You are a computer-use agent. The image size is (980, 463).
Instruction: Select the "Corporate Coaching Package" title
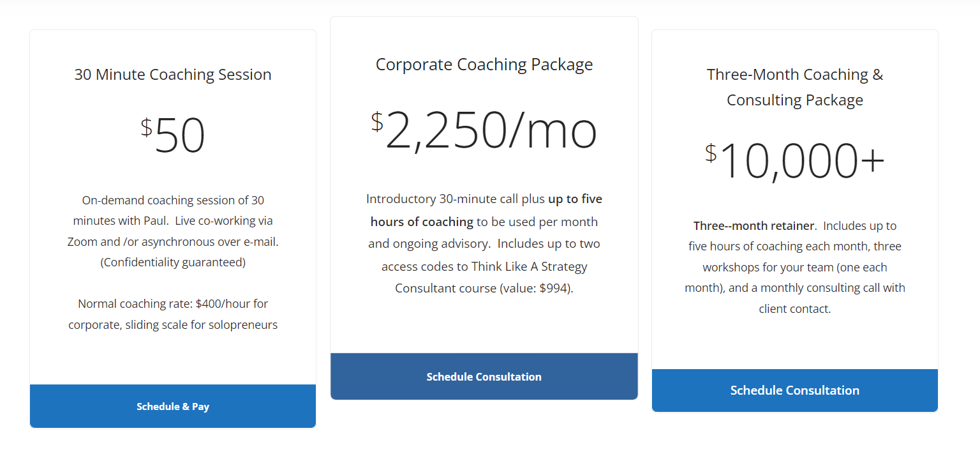(484, 65)
